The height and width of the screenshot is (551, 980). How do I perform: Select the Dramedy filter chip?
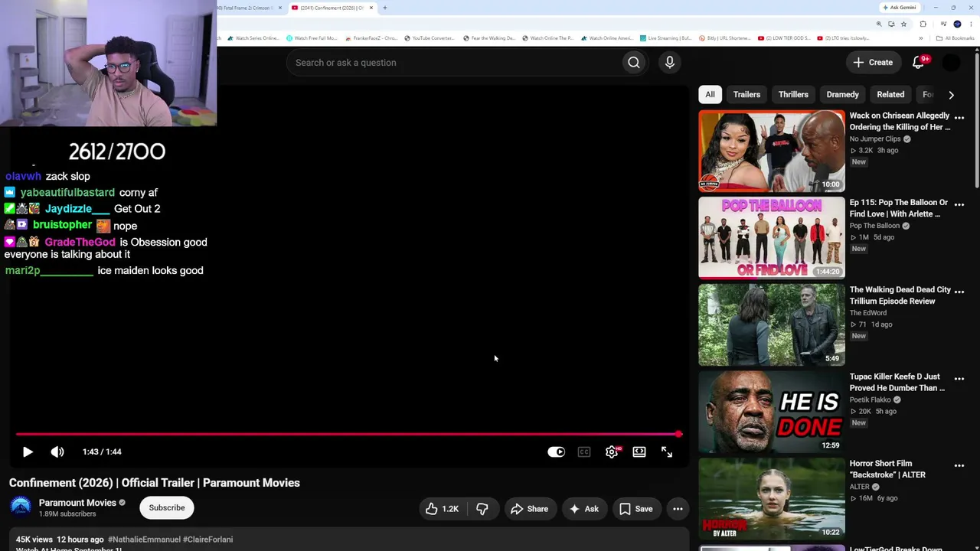coord(842,95)
